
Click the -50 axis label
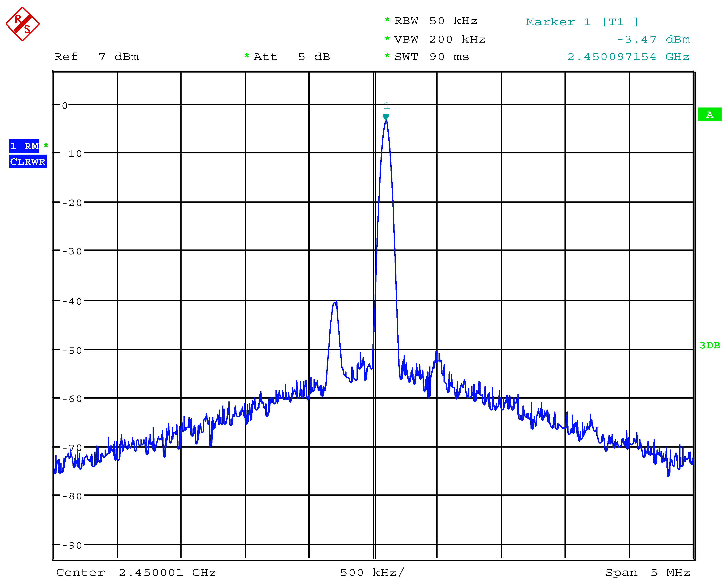click(x=72, y=351)
